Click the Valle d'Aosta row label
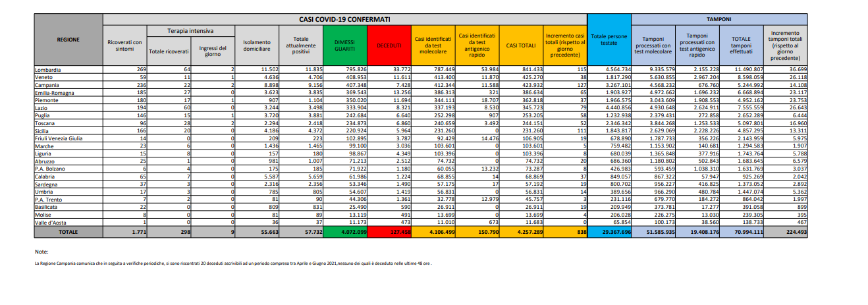This screenshot has width=868, height=305. 53,225
